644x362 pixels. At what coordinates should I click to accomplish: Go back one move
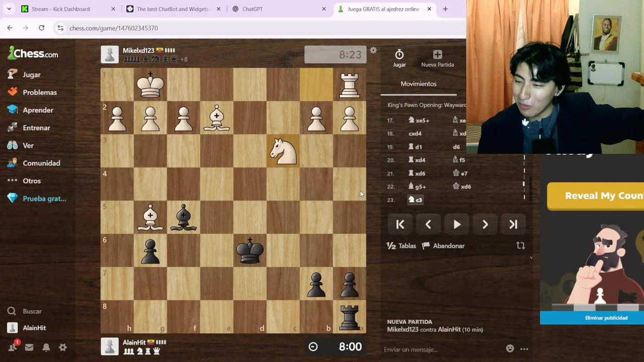coord(428,225)
